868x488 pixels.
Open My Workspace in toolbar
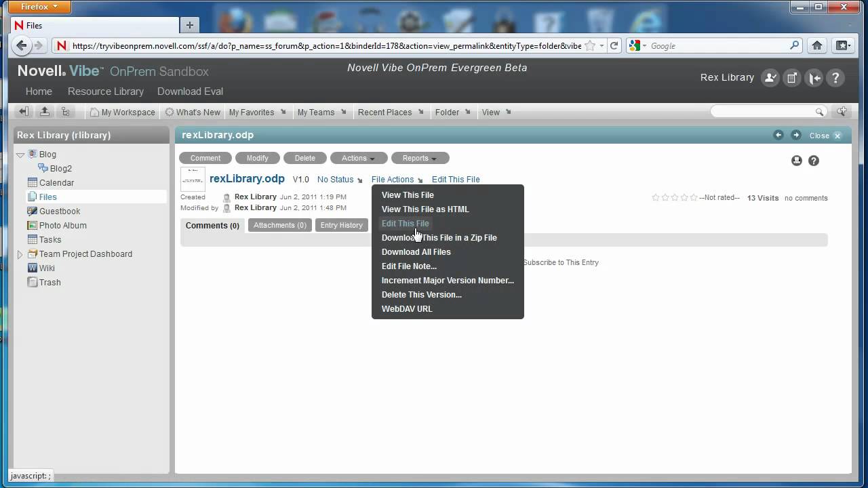pos(123,112)
